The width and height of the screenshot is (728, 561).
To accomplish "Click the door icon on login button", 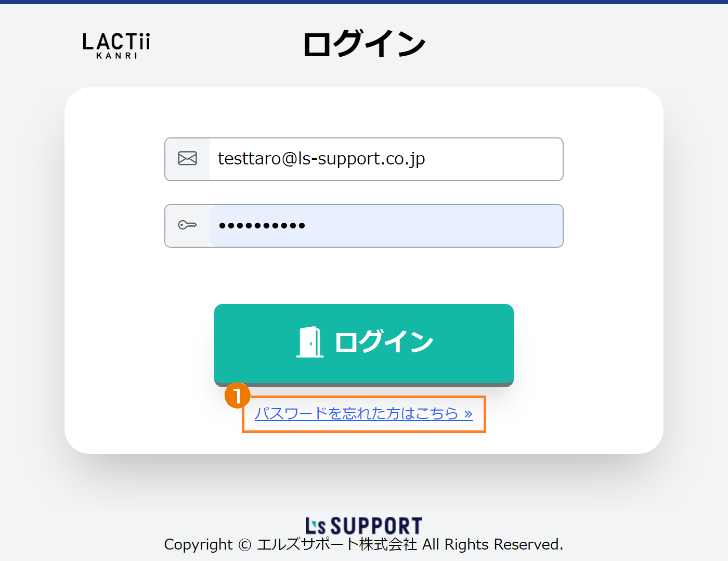I will [x=310, y=342].
